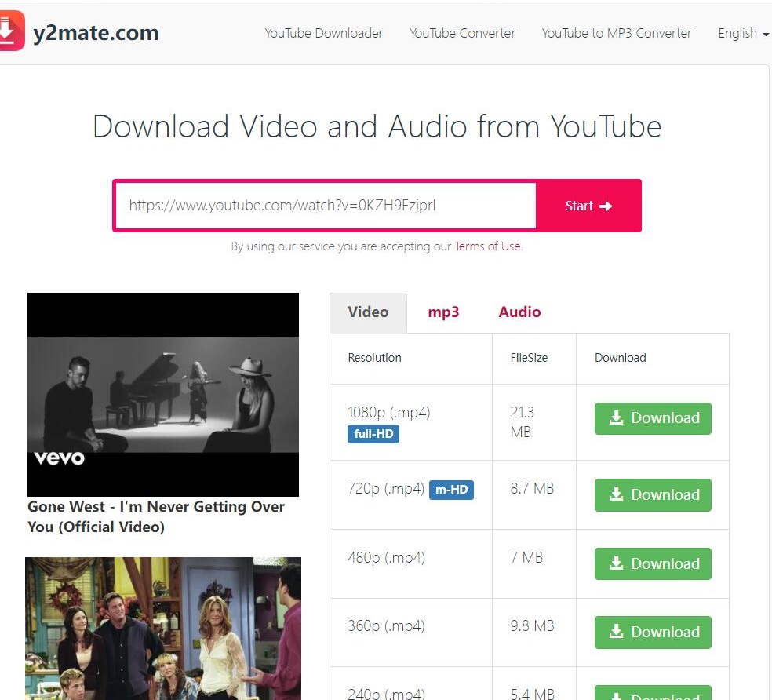Download the 240p mp4 version
Viewport: 772px width, 700px height.
(653, 694)
